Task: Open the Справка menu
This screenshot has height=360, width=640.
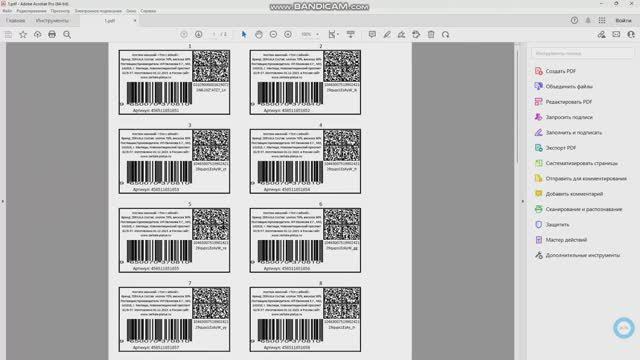Action: point(148,11)
